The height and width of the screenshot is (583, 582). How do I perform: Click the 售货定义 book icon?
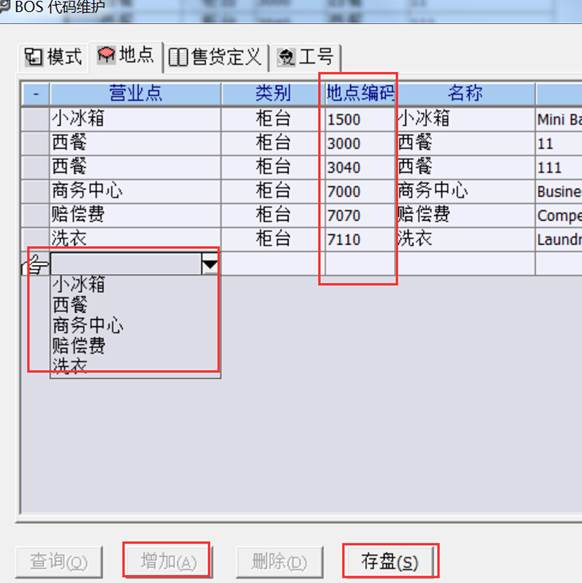(178, 57)
